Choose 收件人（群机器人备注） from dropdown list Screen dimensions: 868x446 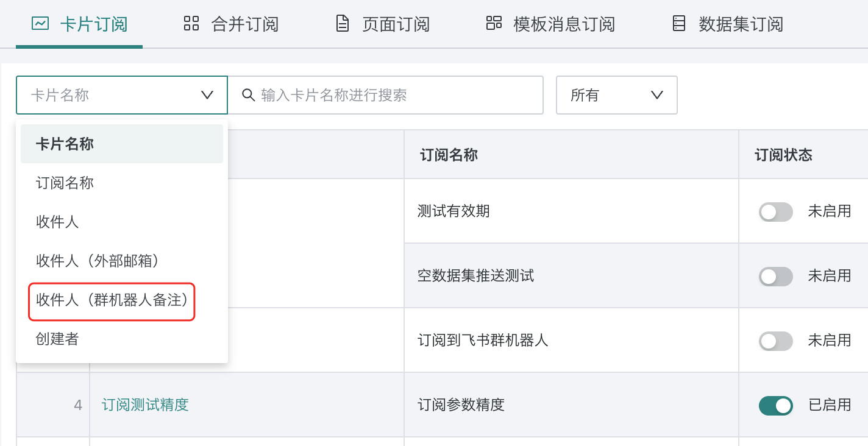[112, 300]
